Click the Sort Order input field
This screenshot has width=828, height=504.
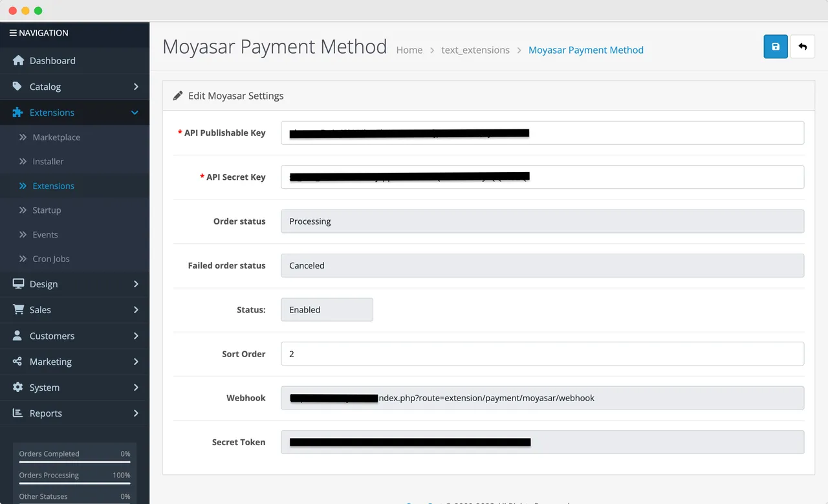(x=542, y=354)
